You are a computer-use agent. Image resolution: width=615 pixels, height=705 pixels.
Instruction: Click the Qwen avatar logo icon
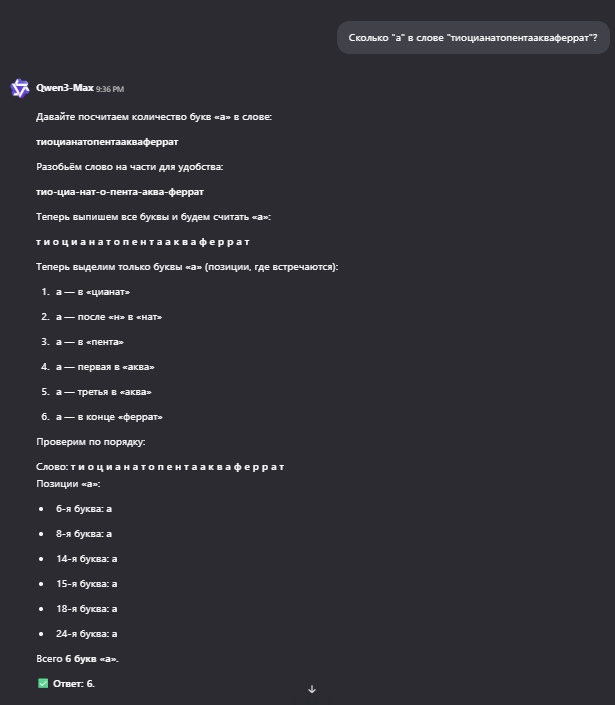pyautogui.click(x=20, y=89)
